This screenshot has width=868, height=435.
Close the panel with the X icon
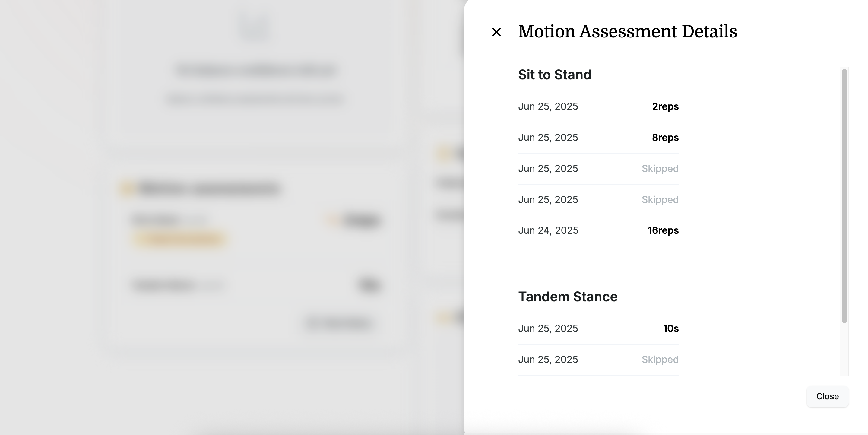[x=496, y=32]
